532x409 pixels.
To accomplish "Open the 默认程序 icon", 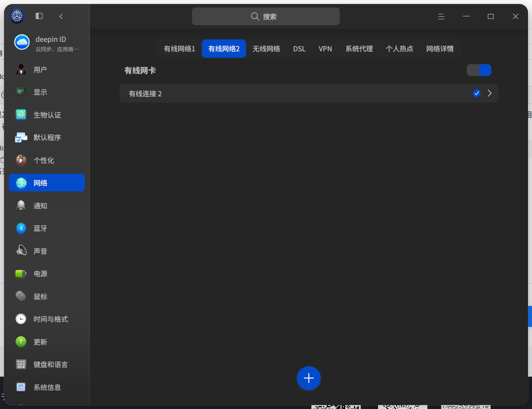I will pyautogui.click(x=21, y=137).
